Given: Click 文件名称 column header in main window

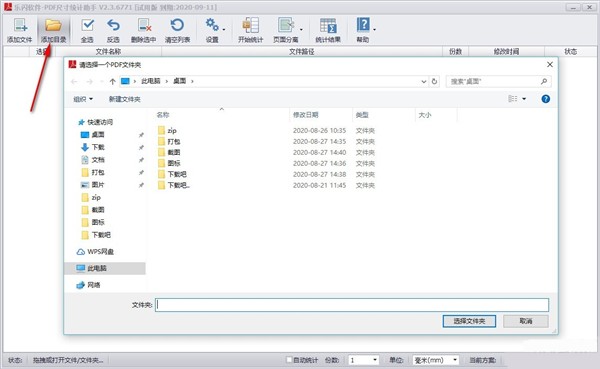Looking at the screenshot, I should pyautogui.click(x=108, y=51).
